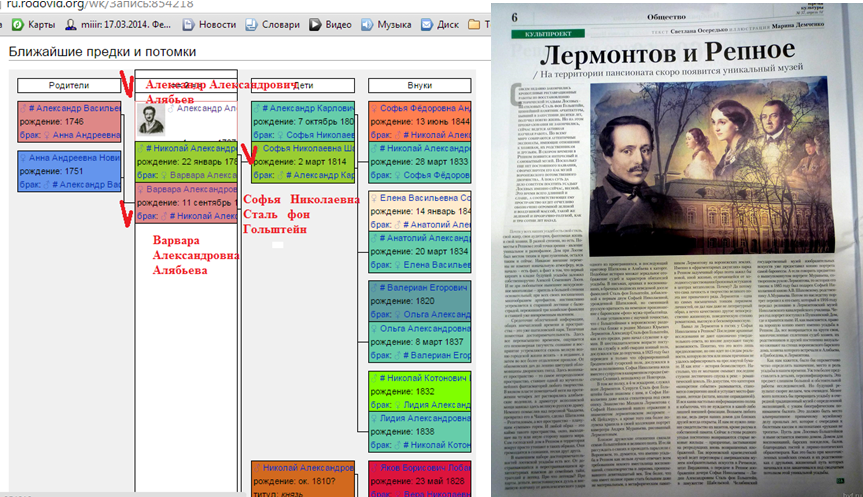Open Анна Андреевна marriage link under Александр Васильевич
The width and height of the screenshot is (863, 497).
pos(86,135)
